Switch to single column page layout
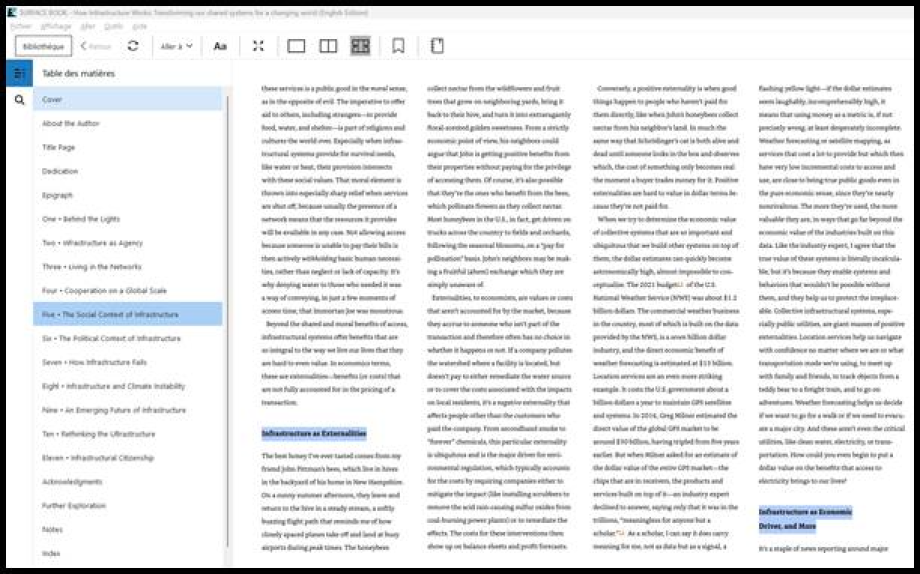This screenshot has width=920, height=574. [x=296, y=46]
